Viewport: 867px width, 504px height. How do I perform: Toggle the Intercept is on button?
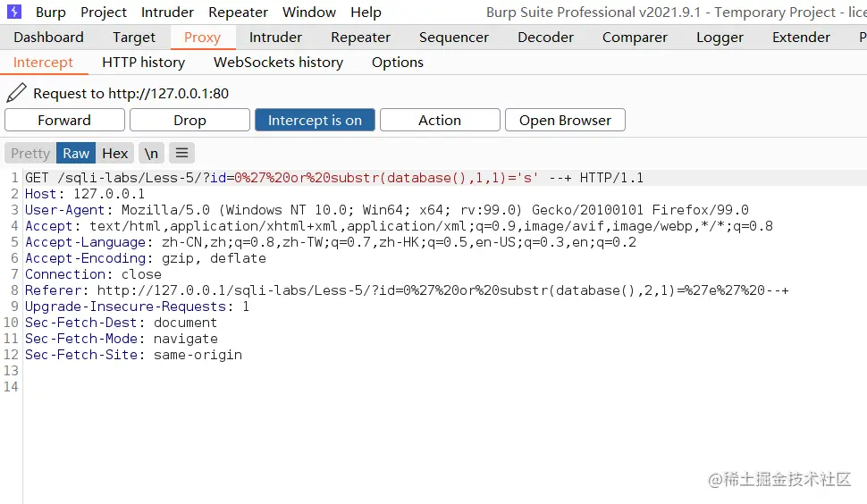point(315,120)
